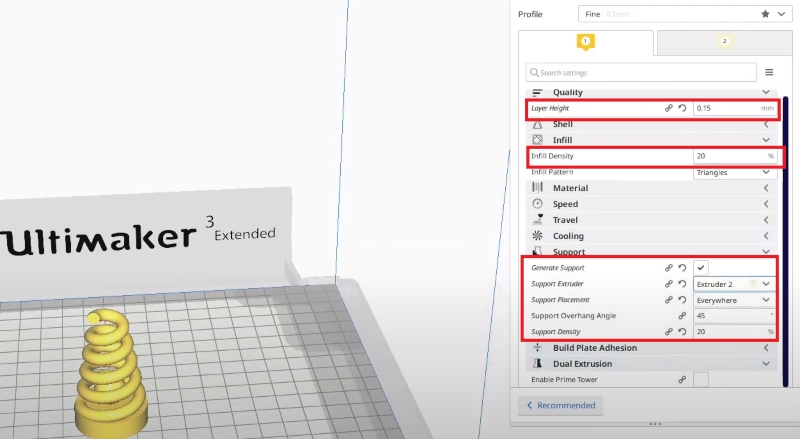
Task: Click the link icon for Support Extruder
Action: 668,284
